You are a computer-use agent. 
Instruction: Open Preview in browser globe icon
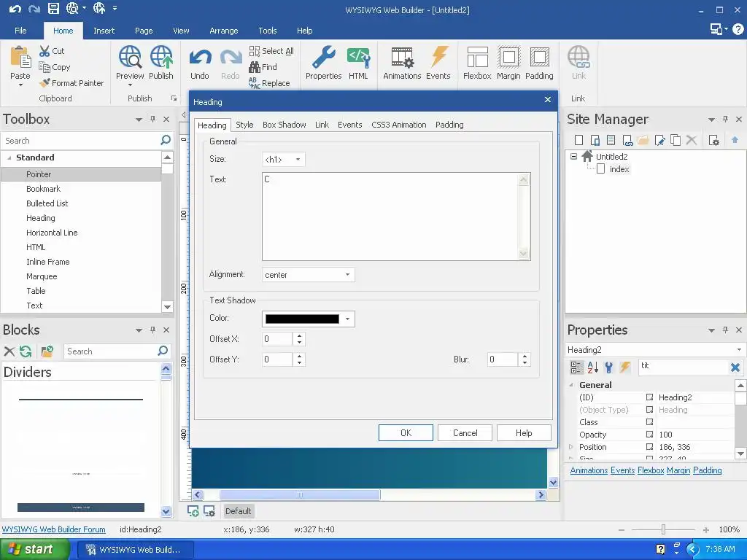[x=130, y=57]
